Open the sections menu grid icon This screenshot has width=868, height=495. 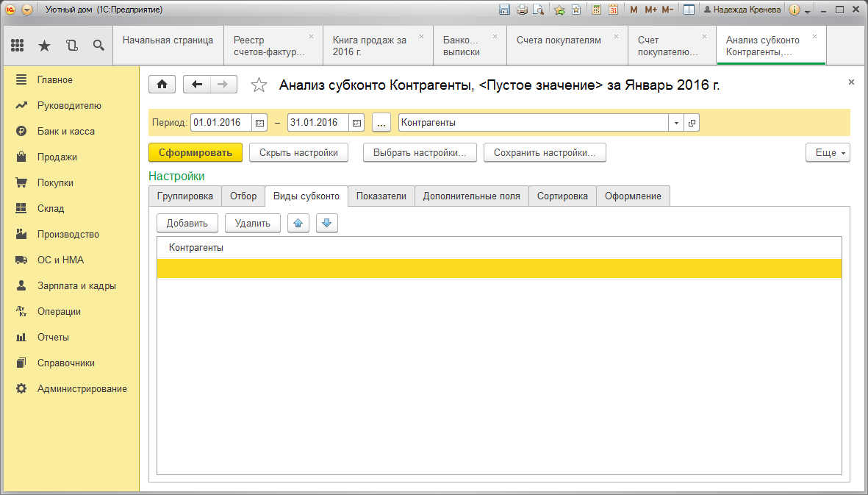tap(17, 46)
